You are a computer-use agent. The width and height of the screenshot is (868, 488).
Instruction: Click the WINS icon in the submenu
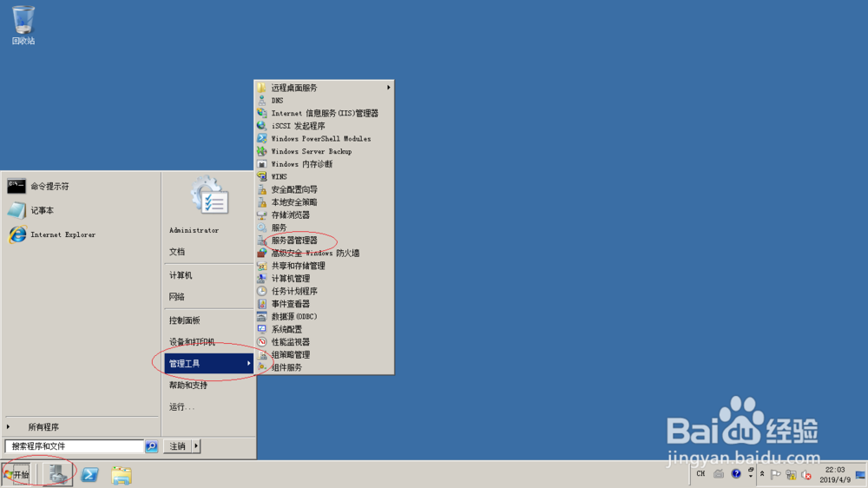point(262,176)
